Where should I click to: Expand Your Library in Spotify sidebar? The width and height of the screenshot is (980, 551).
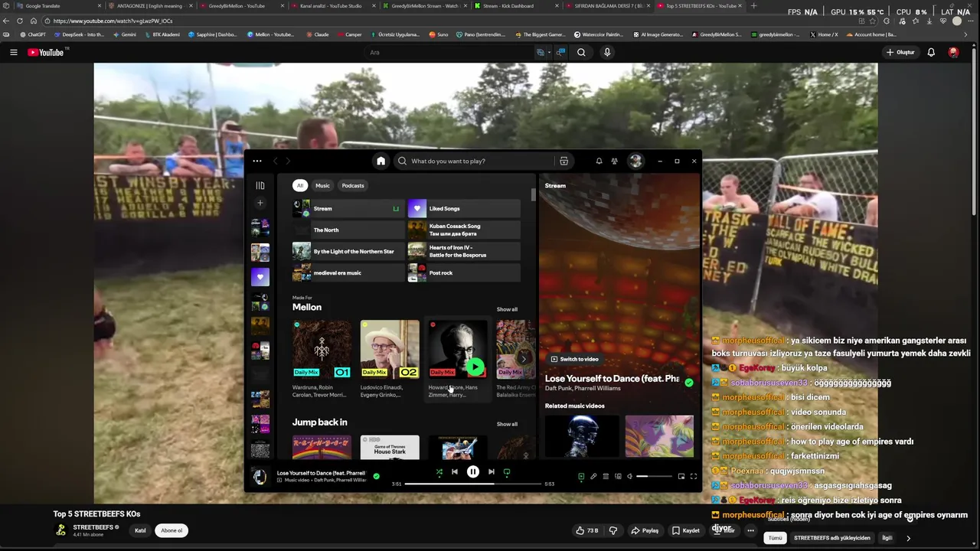[x=260, y=185]
